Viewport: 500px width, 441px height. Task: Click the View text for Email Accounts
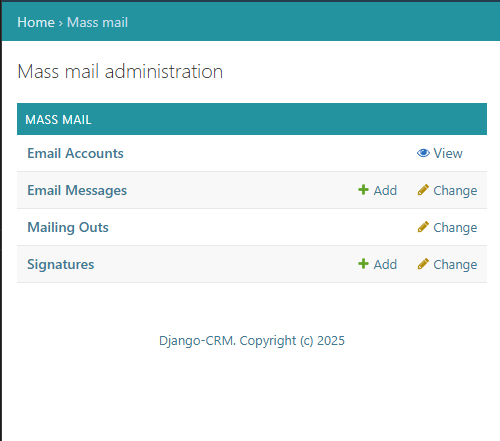(x=448, y=153)
